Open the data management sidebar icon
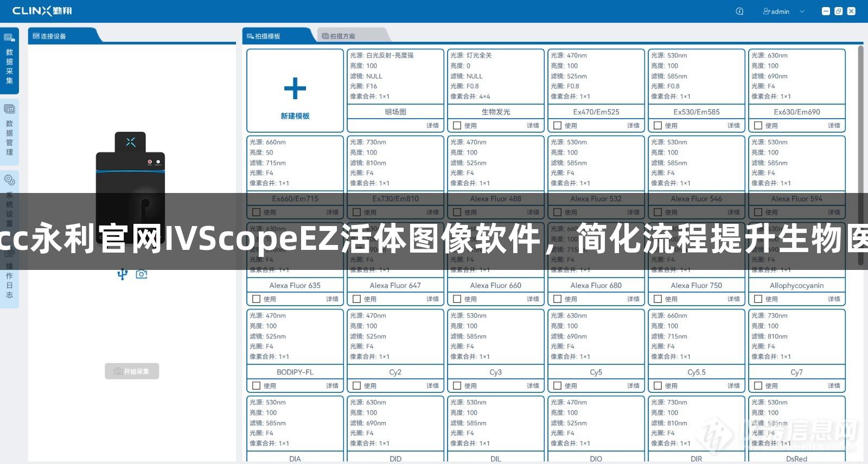Screen dimensions: 868x464 click(x=9, y=109)
